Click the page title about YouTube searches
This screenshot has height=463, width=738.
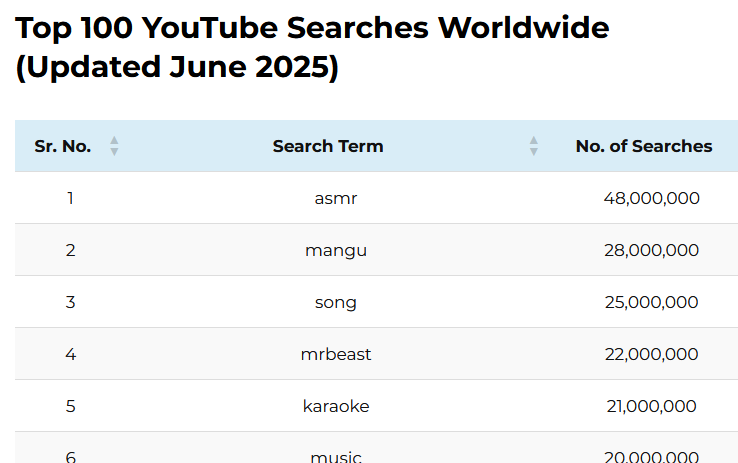click(x=312, y=47)
